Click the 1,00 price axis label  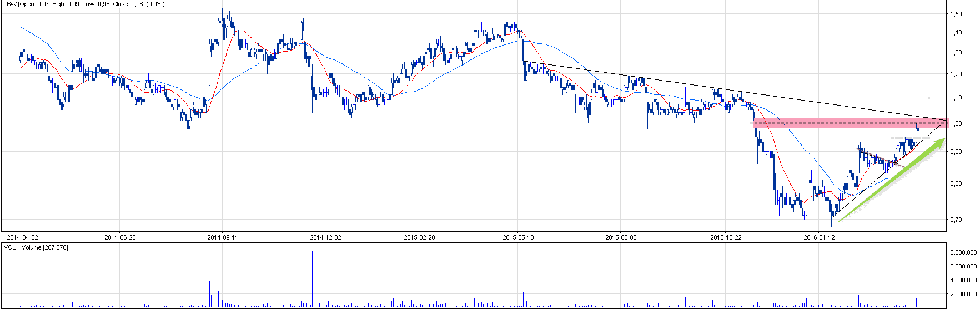pos(956,123)
